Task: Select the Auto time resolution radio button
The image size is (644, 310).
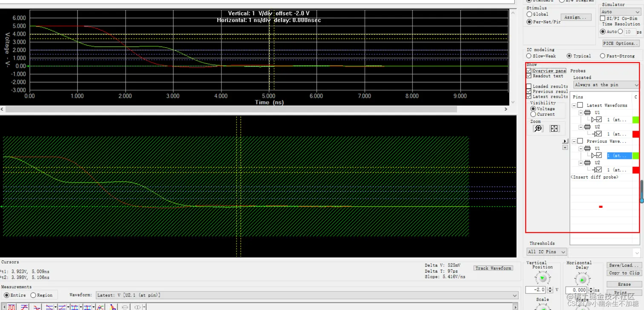Action: coord(602,32)
